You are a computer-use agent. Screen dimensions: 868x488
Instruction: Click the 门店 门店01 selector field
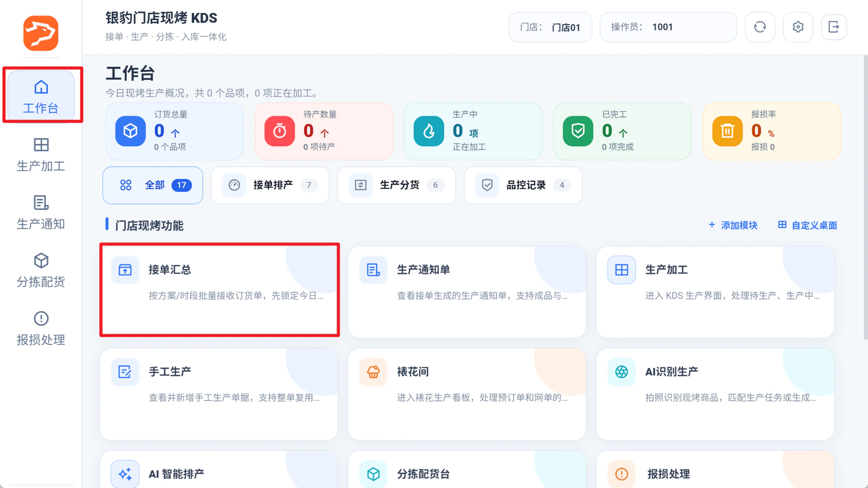pos(550,27)
